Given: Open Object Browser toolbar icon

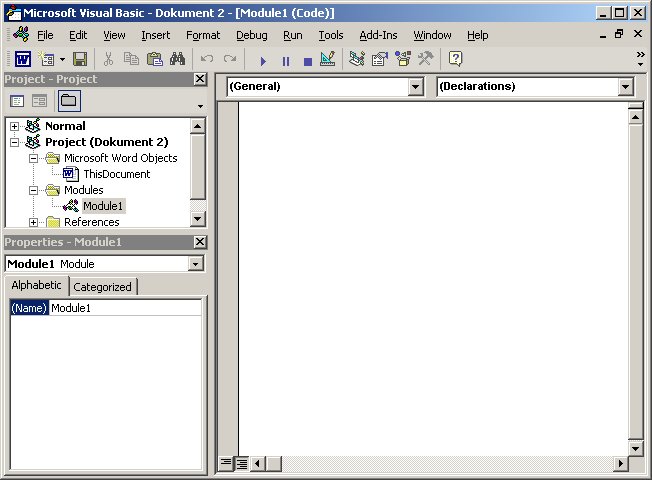Looking at the screenshot, I should [x=403, y=59].
